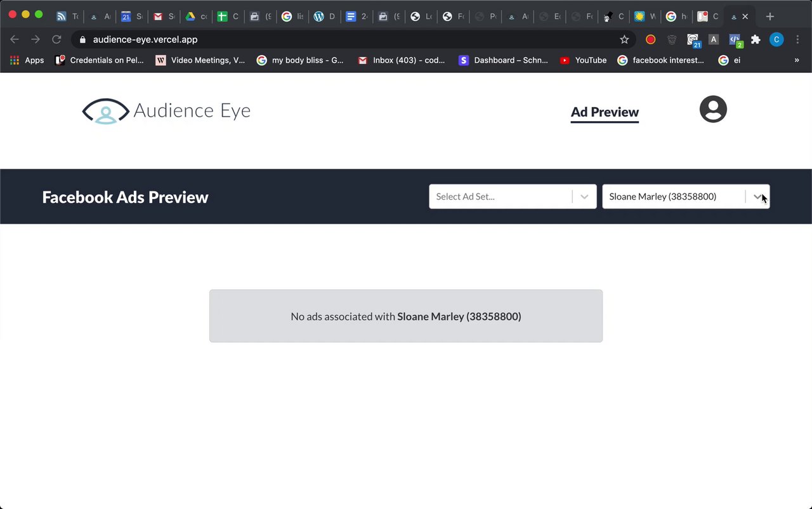Open the user profile avatar menu
The image size is (812, 509).
pyautogui.click(x=713, y=109)
